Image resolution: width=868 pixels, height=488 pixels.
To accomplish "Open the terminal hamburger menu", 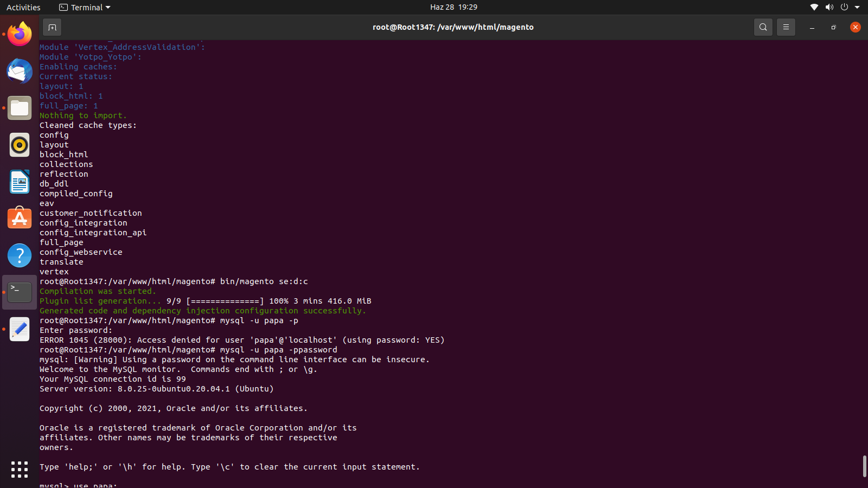I will coord(786,27).
